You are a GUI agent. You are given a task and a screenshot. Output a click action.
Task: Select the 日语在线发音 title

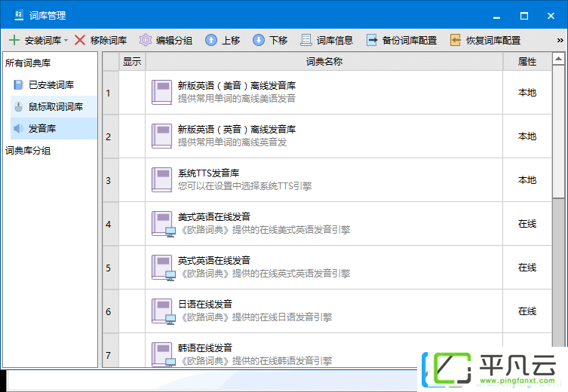click(x=204, y=305)
